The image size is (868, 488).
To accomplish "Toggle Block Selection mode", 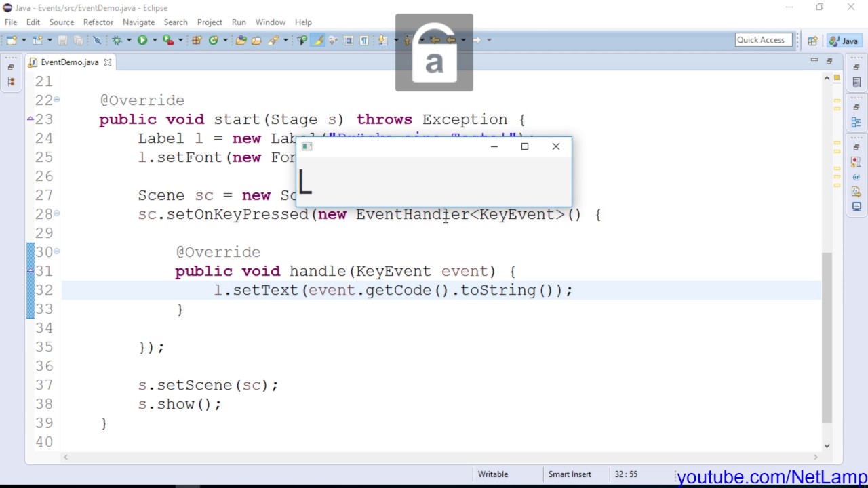I will (349, 41).
